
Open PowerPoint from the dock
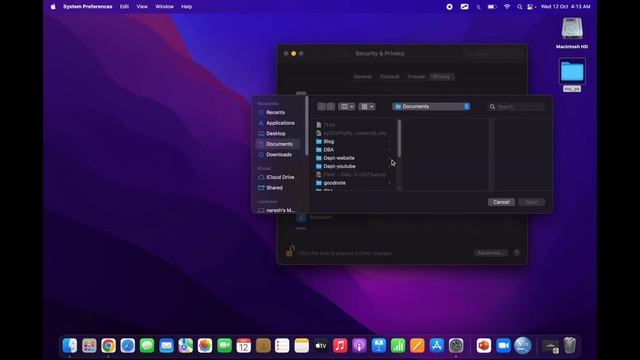tap(484, 346)
